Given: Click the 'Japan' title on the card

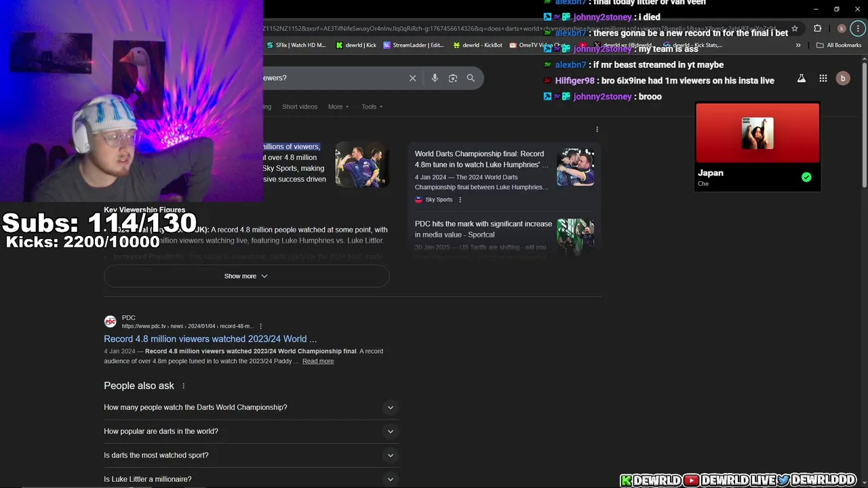Looking at the screenshot, I should point(711,173).
